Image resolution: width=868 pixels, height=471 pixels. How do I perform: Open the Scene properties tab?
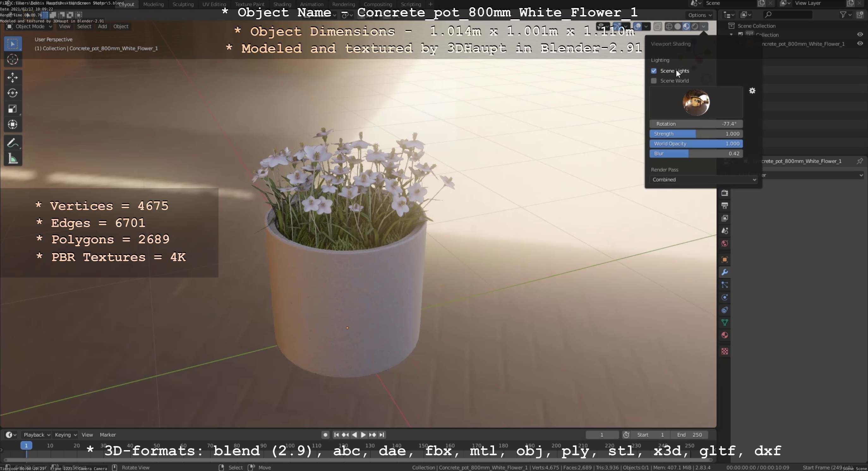[725, 231]
